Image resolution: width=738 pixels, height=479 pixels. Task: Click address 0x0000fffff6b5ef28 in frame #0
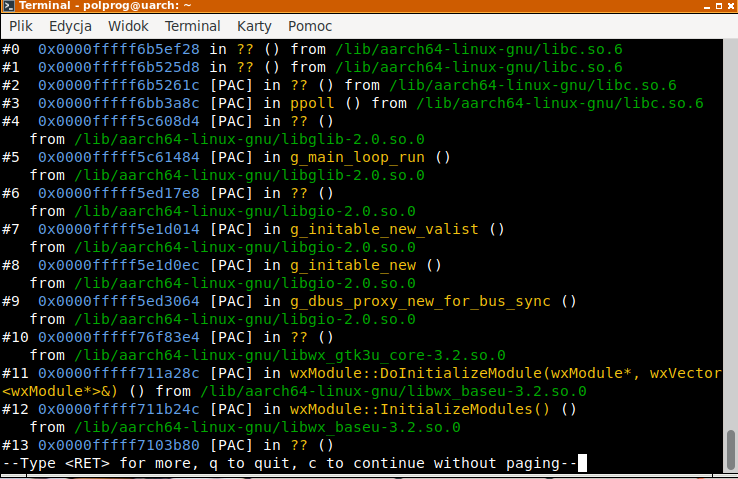[119, 49]
